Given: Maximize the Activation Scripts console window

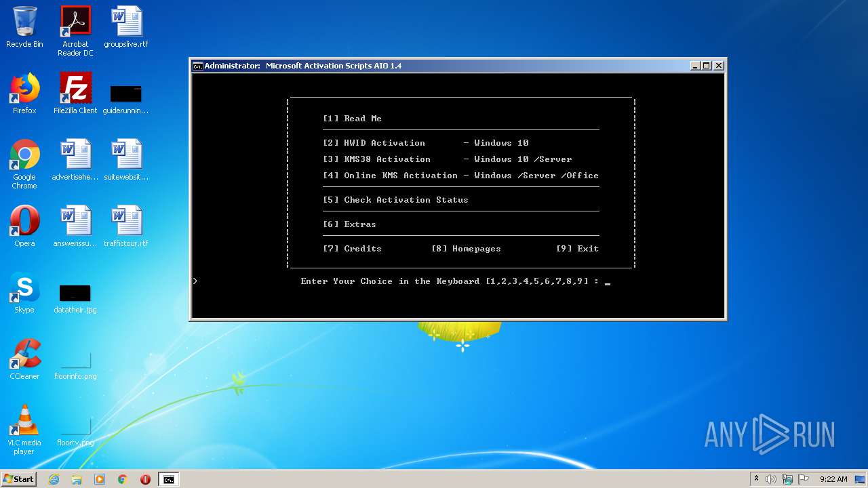Looking at the screenshot, I should (707, 66).
